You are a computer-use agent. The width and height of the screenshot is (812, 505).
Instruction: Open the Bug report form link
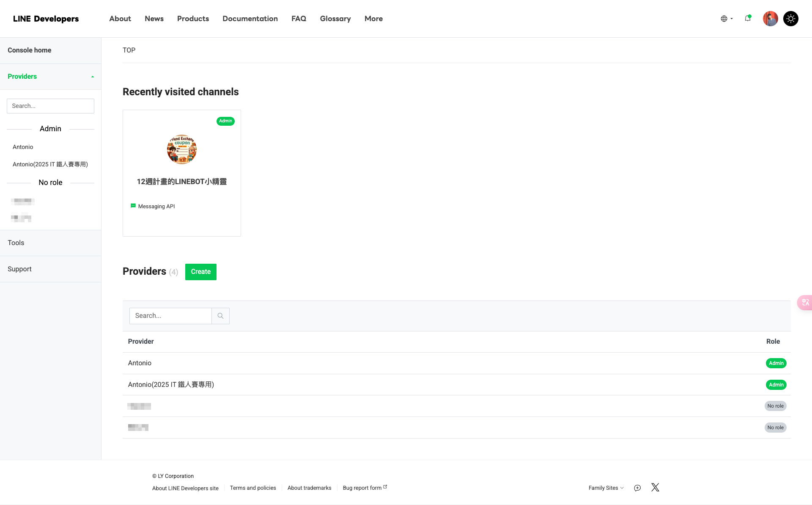365,488
